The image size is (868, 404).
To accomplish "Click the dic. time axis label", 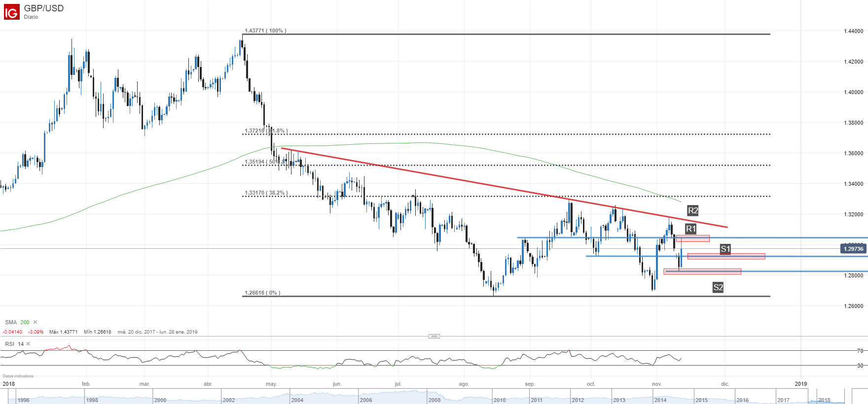I will point(725,384).
